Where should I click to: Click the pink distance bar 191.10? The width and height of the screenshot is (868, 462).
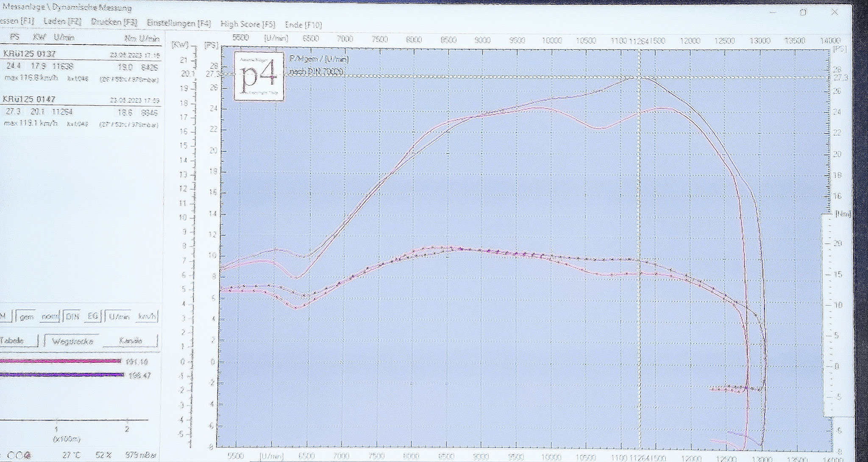tap(60, 361)
